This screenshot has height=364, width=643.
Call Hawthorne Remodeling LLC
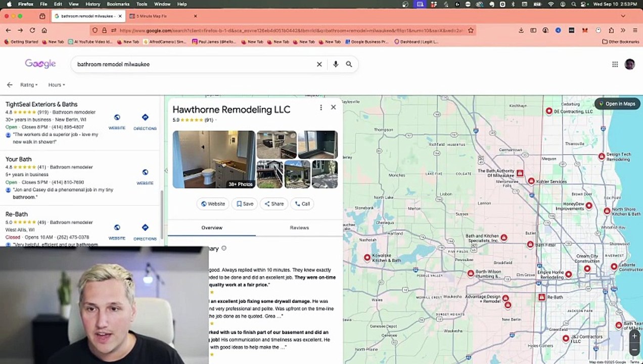coord(302,204)
